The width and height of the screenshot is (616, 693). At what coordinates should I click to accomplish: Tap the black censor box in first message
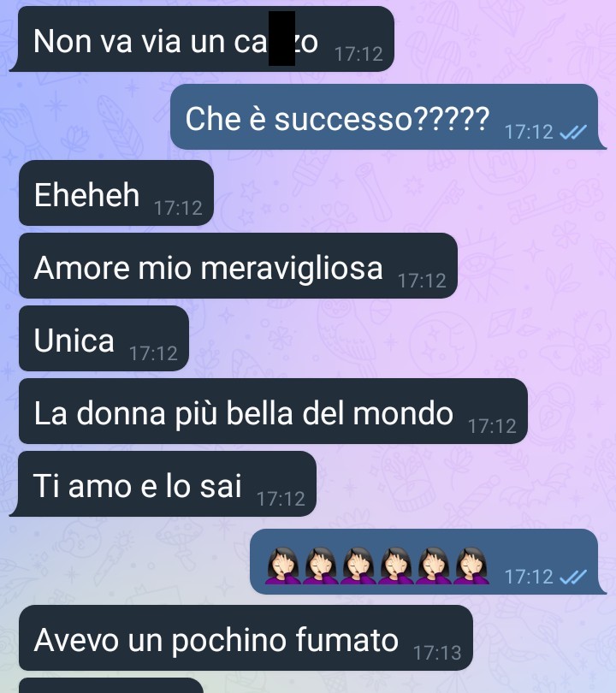(282, 38)
